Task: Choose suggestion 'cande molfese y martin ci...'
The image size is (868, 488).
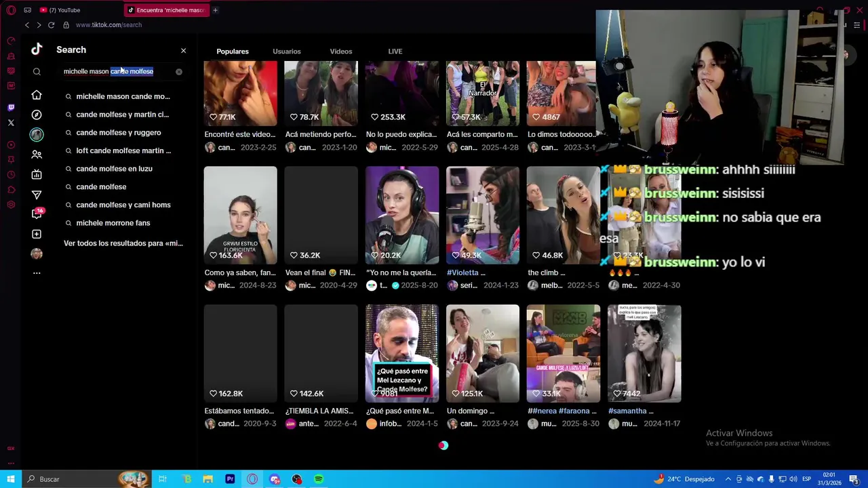Action: coord(123,115)
